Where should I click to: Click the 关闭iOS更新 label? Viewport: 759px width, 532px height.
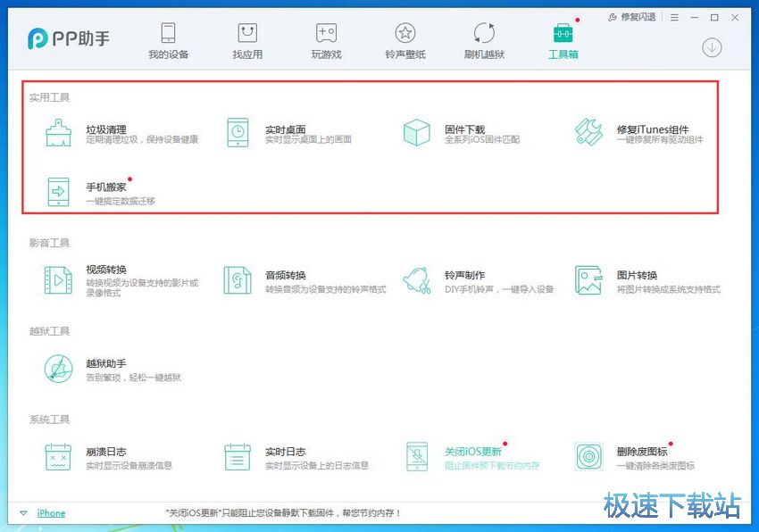point(473,452)
